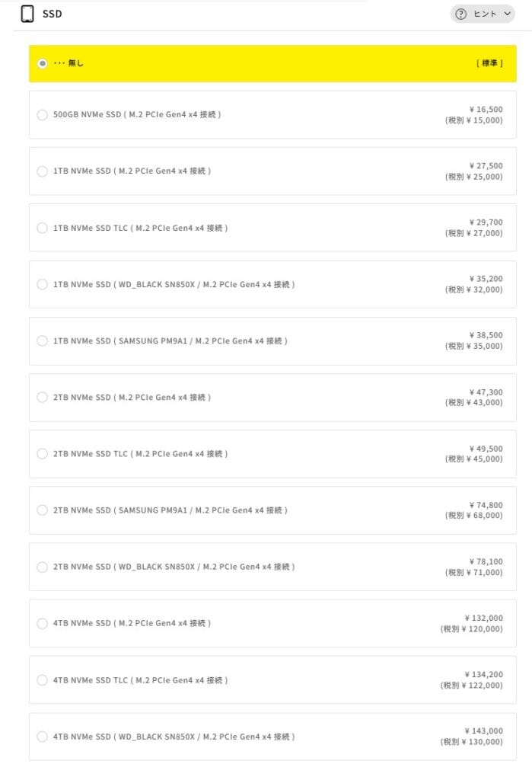Choose the 2TB NVMe SSD at ¥47,300

[42, 398]
